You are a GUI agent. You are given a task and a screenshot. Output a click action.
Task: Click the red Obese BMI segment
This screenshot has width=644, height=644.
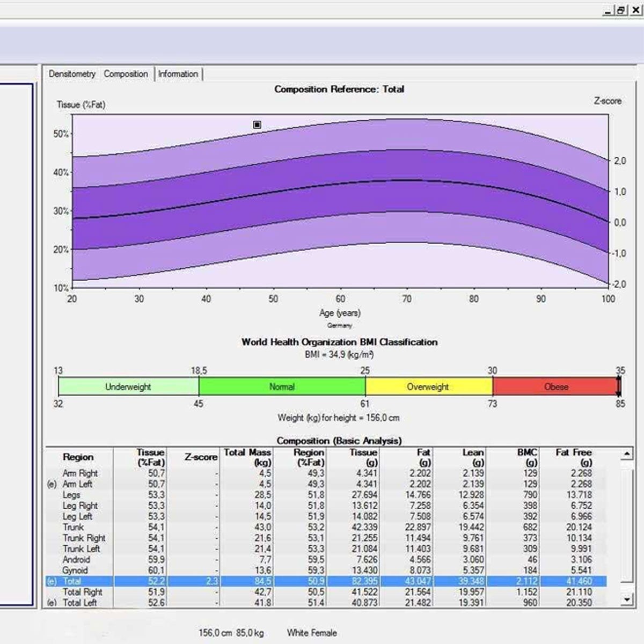pos(555,386)
